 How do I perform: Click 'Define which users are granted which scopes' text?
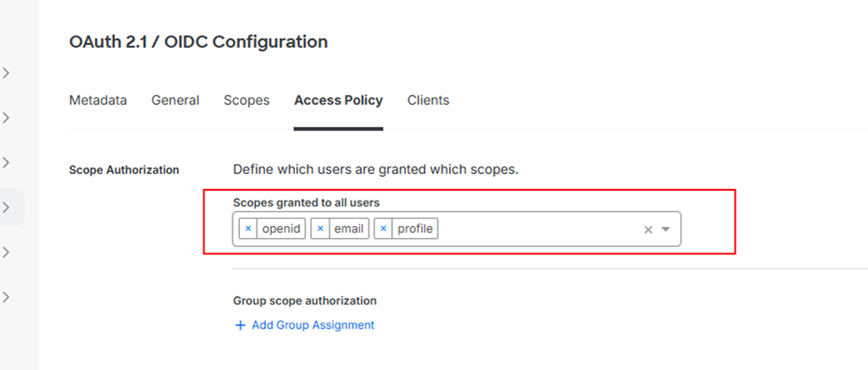point(376,169)
